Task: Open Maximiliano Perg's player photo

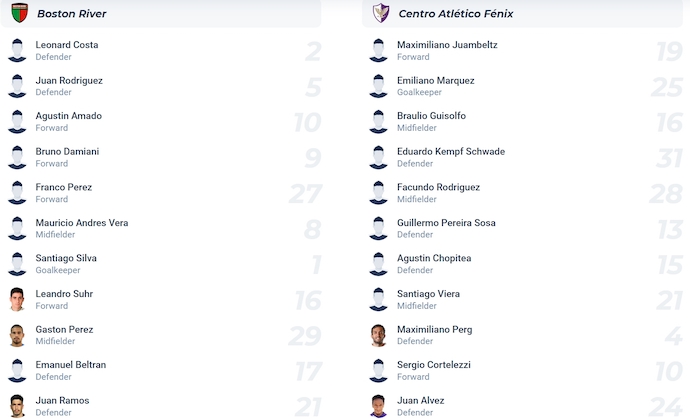Action: [x=378, y=335]
